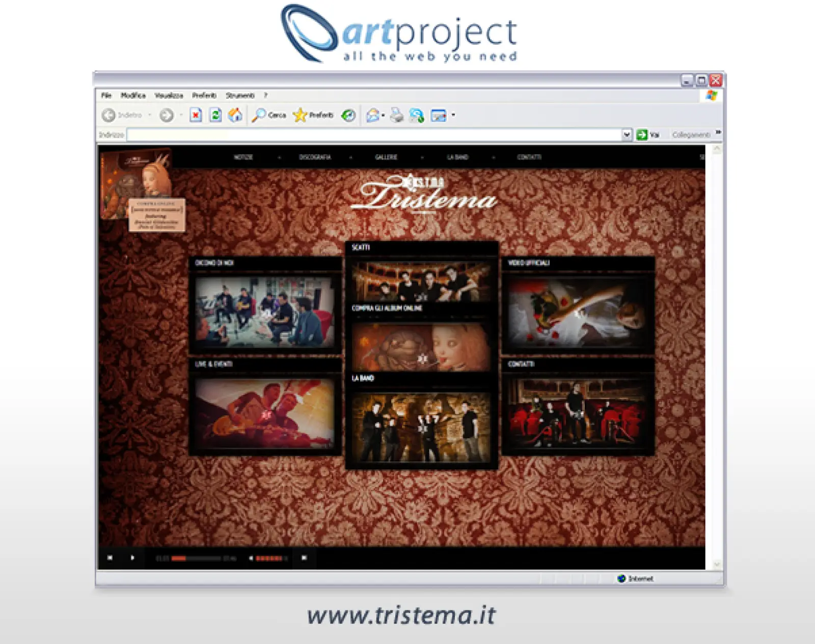
Task: Open the SCATTI theater photo thumbnail
Action: [x=422, y=282]
